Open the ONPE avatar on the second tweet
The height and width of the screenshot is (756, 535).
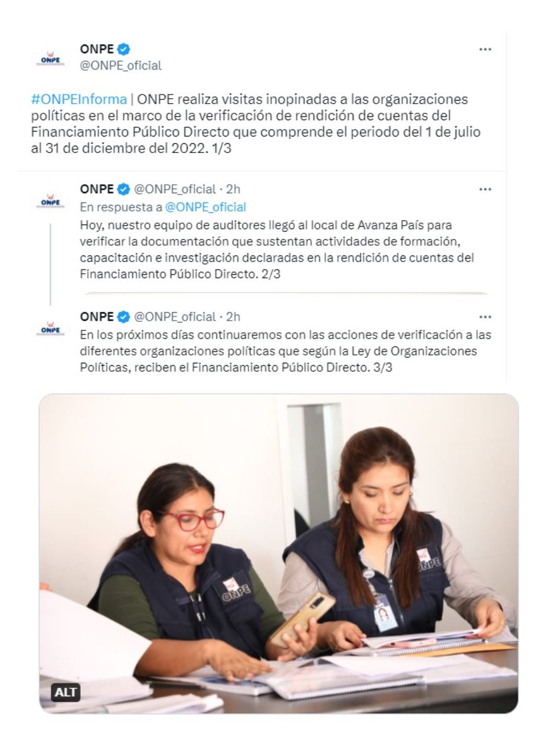(51, 200)
